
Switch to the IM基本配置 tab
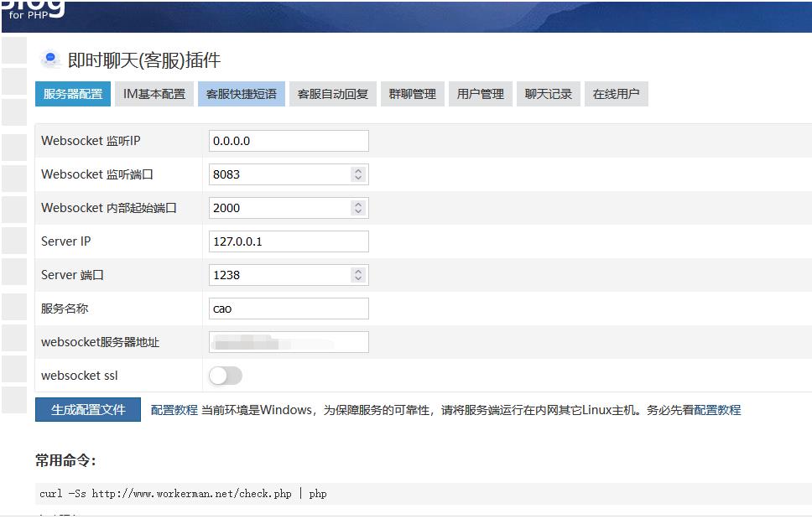pyautogui.click(x=154, y=94)
